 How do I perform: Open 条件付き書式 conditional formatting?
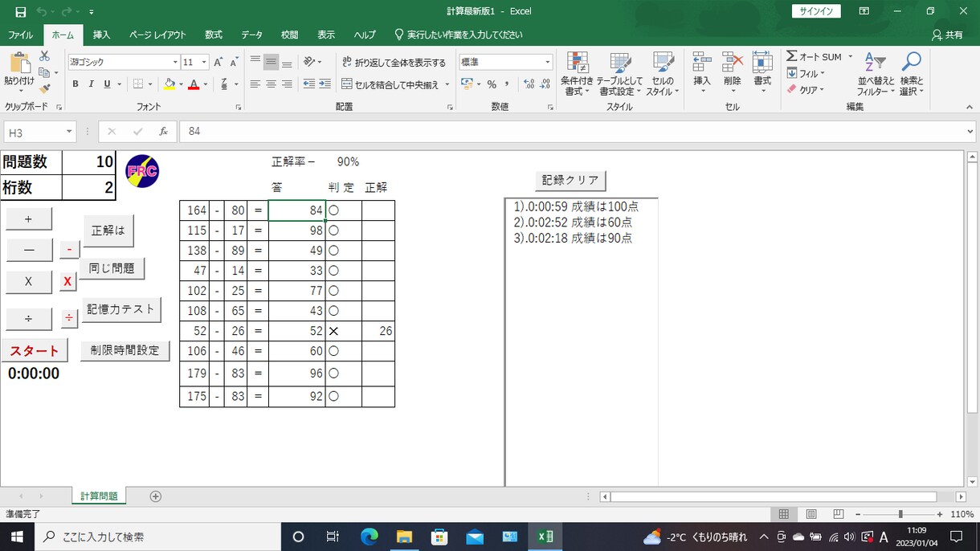pyautogui.click(x=577, y=74)
